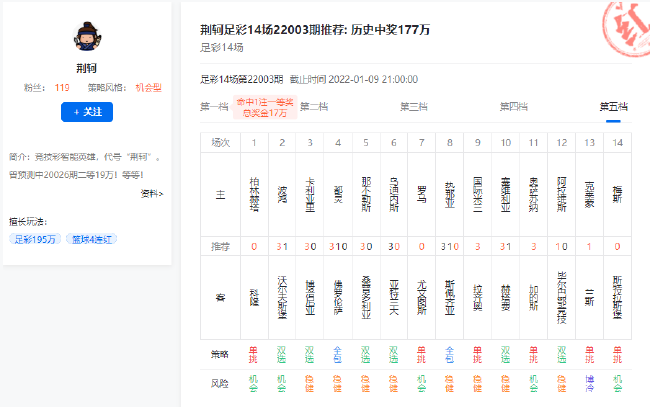Click match 4 recommendation 310
Viewport: 650px width, 407px height.
pos(338,247)
